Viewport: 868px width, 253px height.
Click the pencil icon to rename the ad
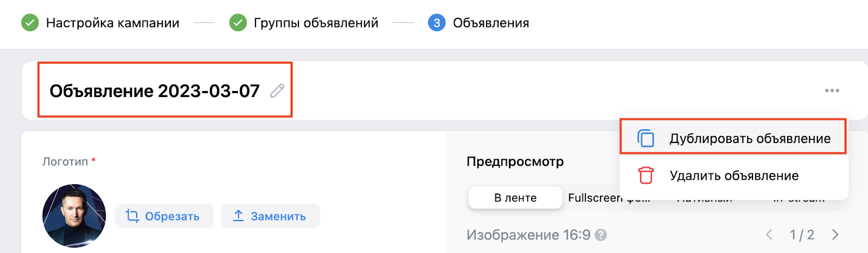point(277,90)
